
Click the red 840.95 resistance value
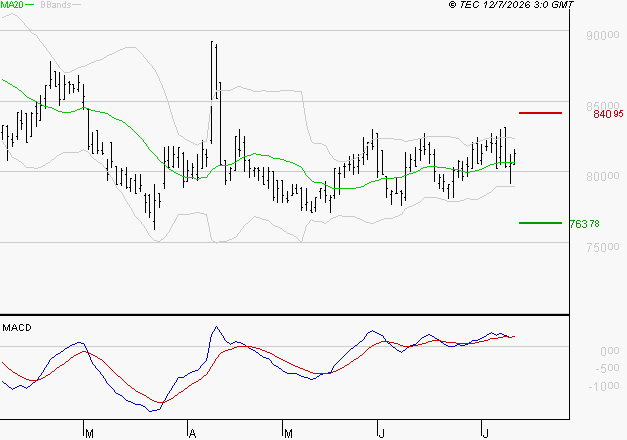tap(608, 114)
